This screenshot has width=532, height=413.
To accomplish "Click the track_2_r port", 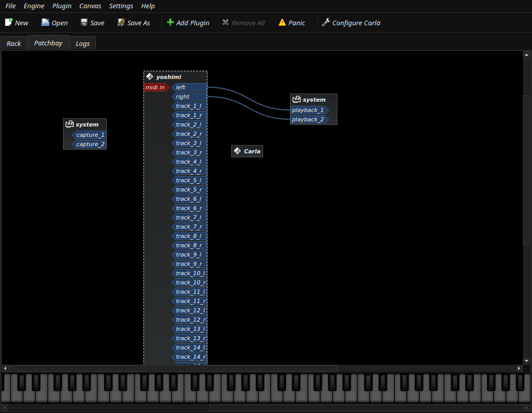I will point(189,134).
